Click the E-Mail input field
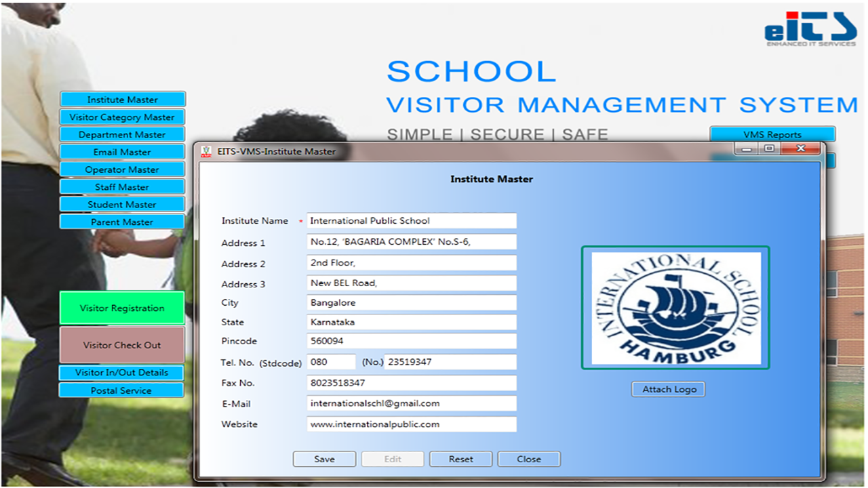This screenshot has height=488, width=868. coord(412,403)
